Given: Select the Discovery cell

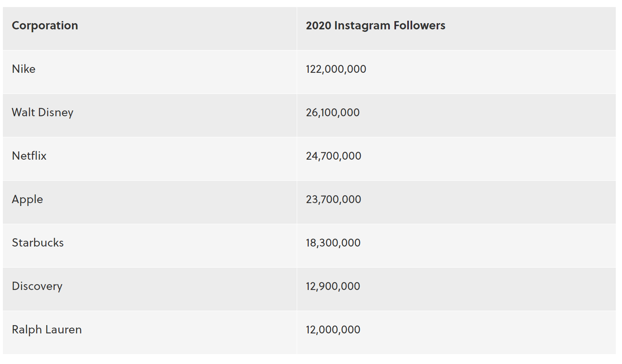Looking at the screenshot, I should (x=37, y=286).
